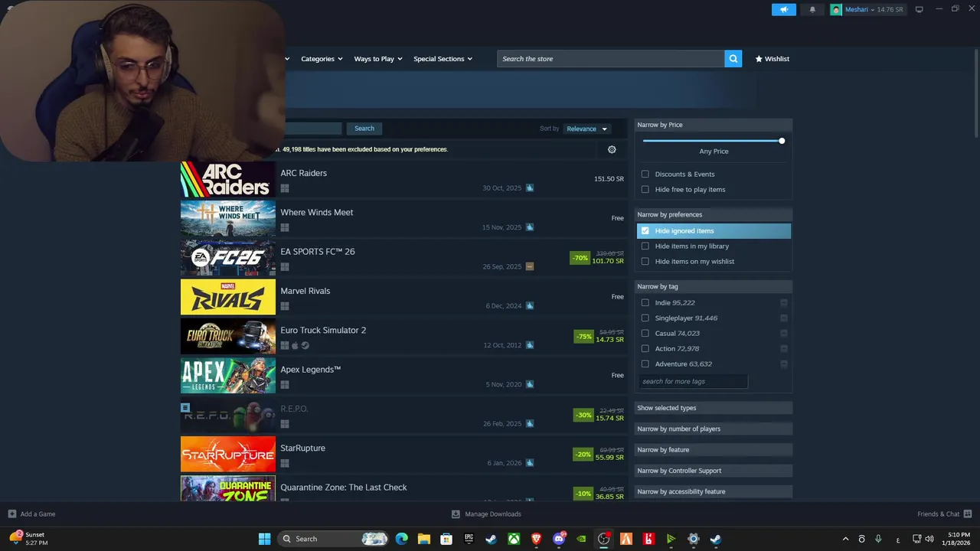The width and height of the screenshot is (980, 551).
Task: Open Discord in the taskbar
Action: click(x=559, y=539)
